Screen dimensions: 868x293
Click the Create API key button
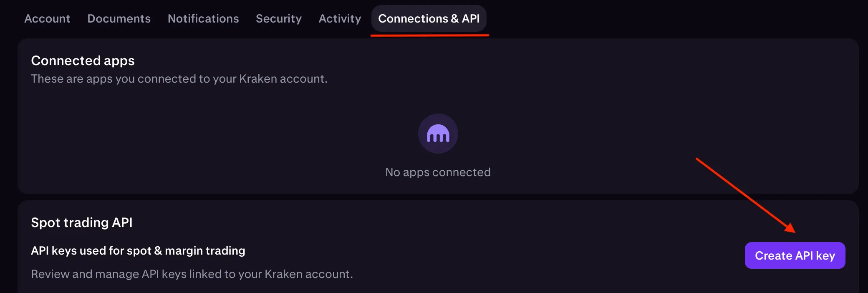[x=795, y=255]
